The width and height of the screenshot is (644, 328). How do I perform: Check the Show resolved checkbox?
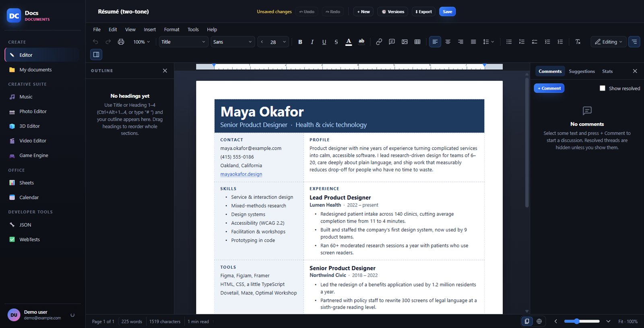click(x=602, y=88)
